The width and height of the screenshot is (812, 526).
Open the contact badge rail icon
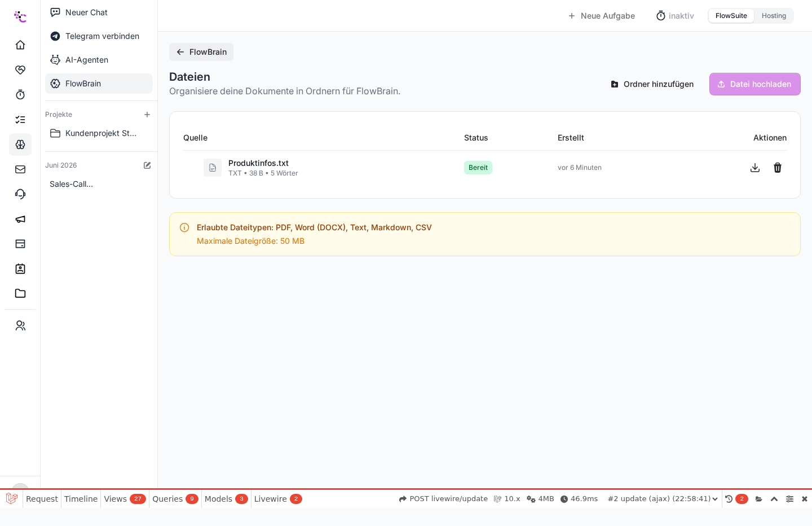coord(20,269)
